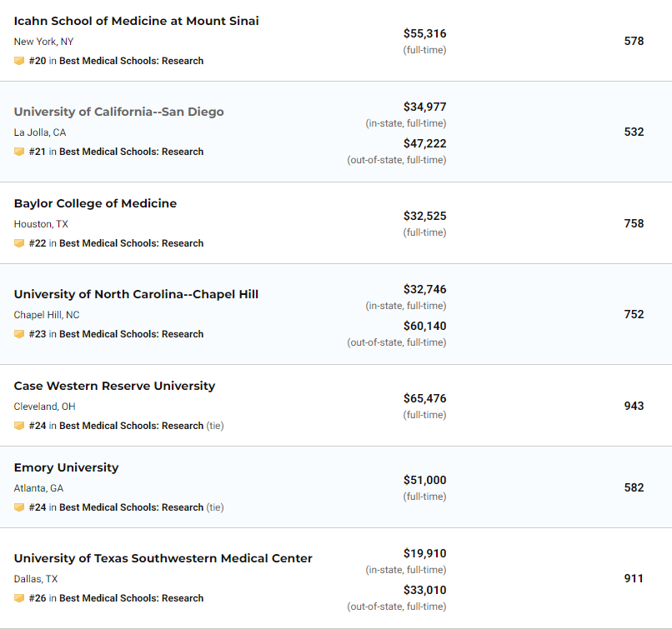Click the badge icon beside #22 ranking
This screenshot has width=672, height=629.
click(19, 243)
